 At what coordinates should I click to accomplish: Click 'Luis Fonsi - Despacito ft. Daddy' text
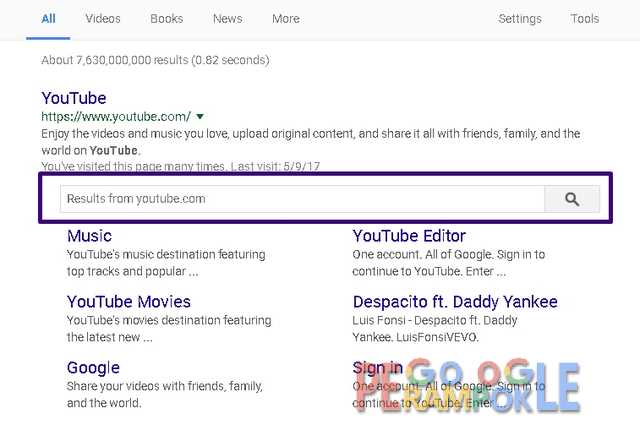[x=435, y=320]
